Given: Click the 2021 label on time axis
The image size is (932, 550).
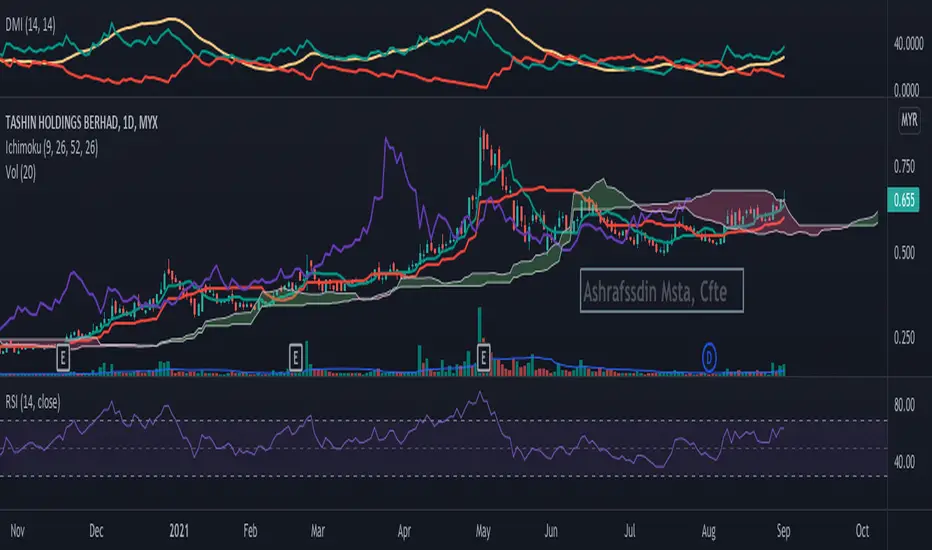Looking at the screenshot, I should 179,530.
